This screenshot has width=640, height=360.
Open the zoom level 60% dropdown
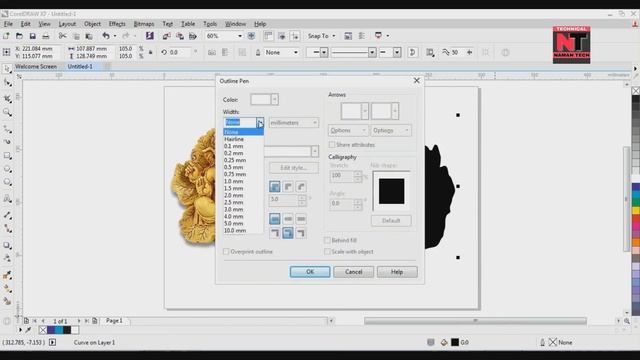(x=240, y=36)
